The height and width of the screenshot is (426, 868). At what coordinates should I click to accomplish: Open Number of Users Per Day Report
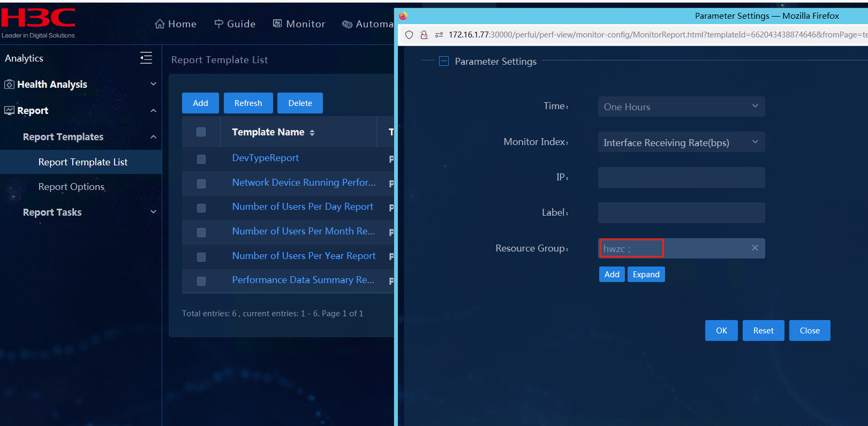point(303,207)
